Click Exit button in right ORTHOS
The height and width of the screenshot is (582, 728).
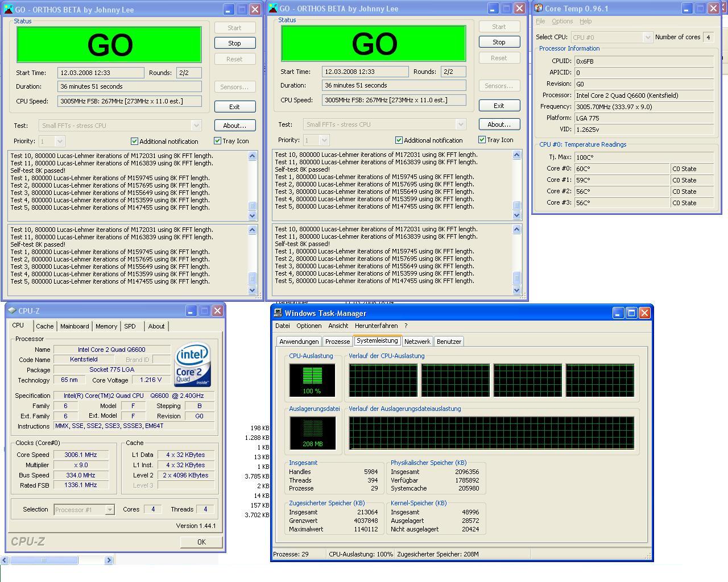click(x=499, y=106)
